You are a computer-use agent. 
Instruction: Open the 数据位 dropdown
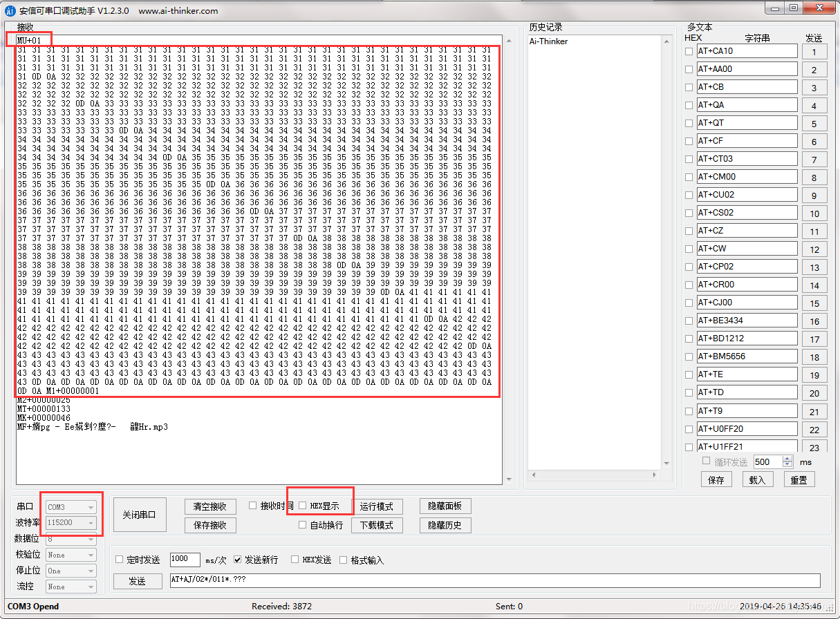(x=71, y=539)
